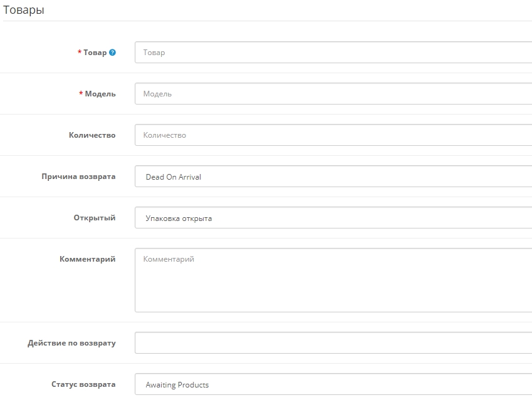Click the Действие по возврату label
532x400 pixels.
[71, 343]
